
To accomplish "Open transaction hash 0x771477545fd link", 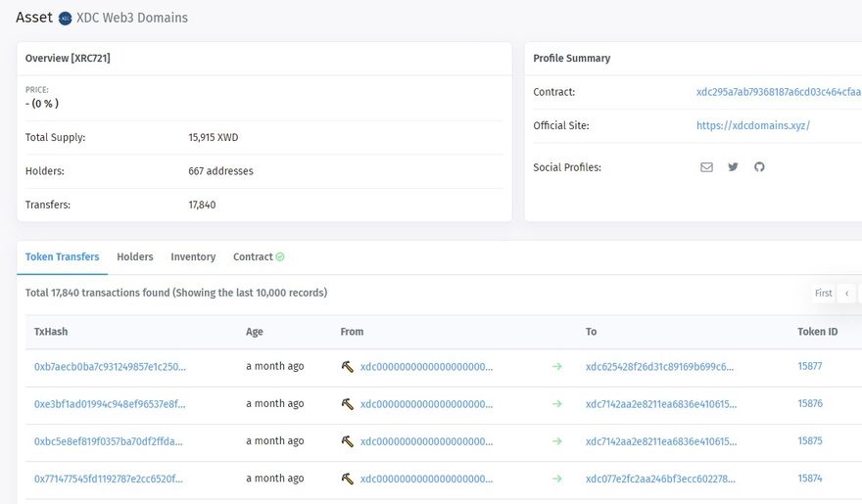I will [x=110, y=479].
